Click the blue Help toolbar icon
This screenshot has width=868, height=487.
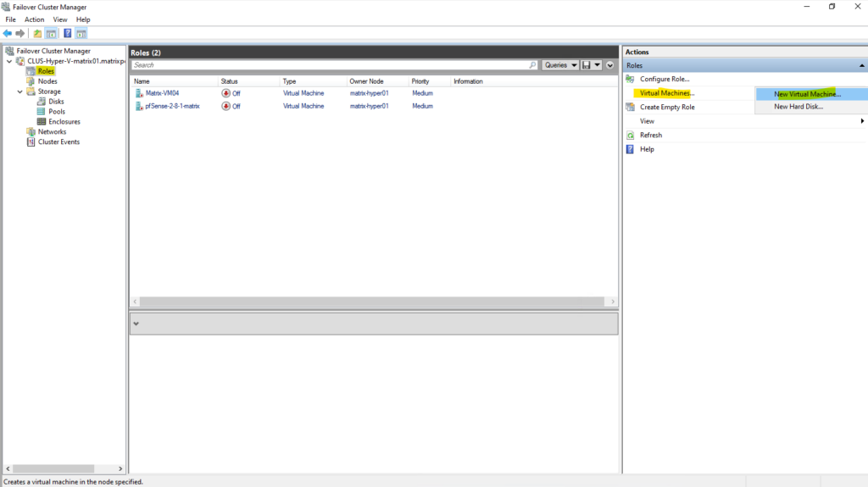(x=67, y=34)
